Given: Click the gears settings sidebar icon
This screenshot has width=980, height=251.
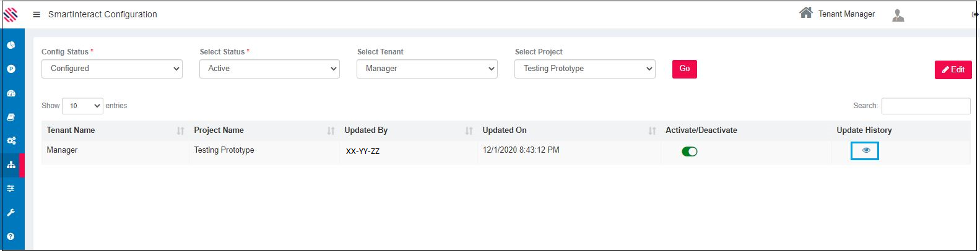Looking at the screenshot, I should pyautogui.click(x=11, y=141).
